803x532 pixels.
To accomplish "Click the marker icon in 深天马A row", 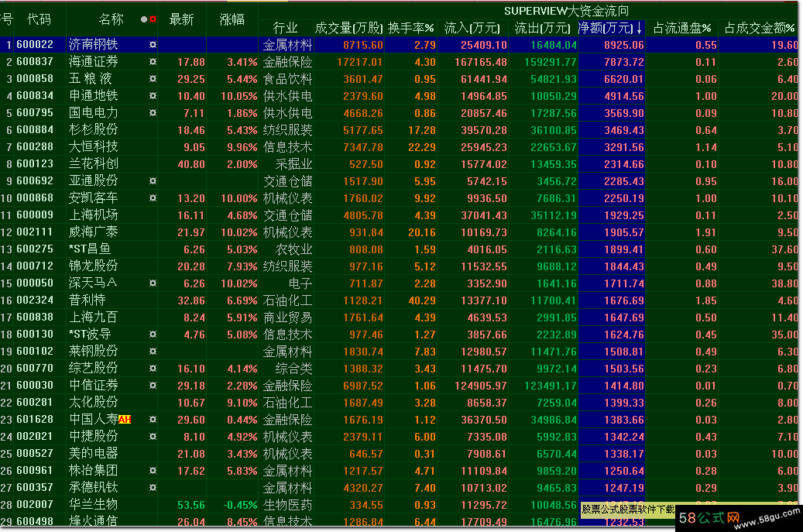I will click(x=153, y=283).
